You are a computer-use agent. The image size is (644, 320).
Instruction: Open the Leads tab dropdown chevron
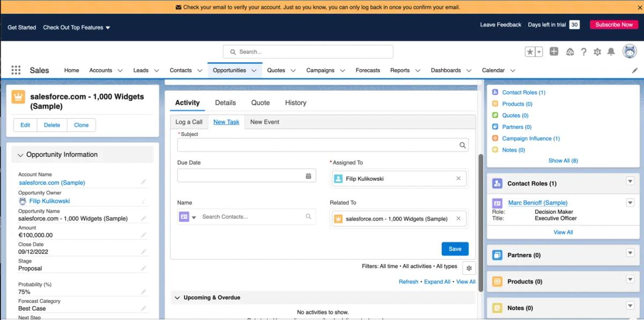[x=157, y=70]
